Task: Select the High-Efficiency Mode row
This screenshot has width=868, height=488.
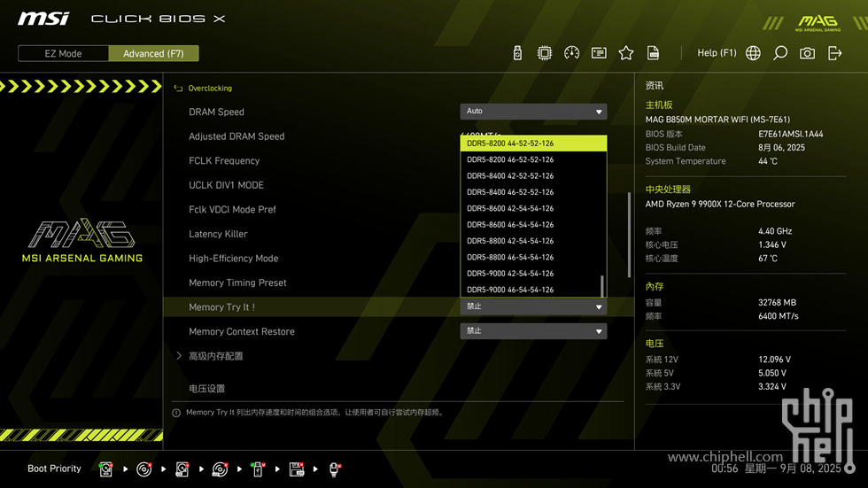Action: 234,259
